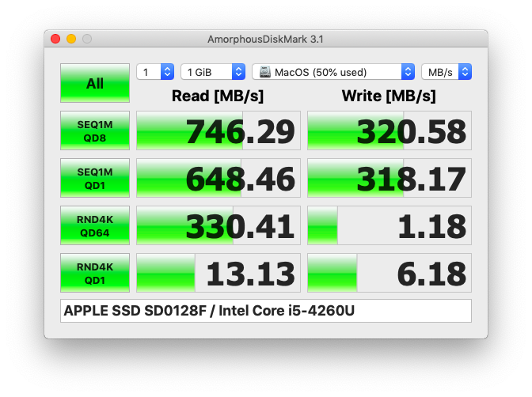The image size is (532, 397).
Task: Click the 320.58 write result field
Action: point(389,130)
